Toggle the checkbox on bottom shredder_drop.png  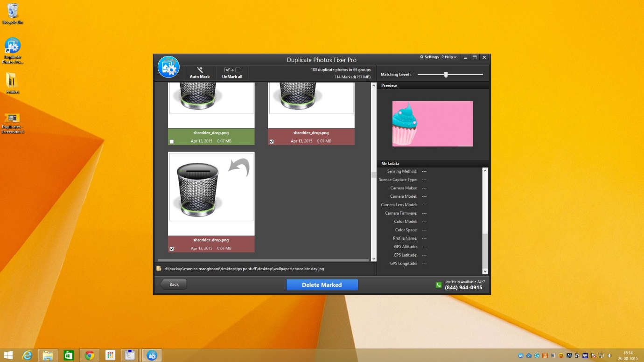coord(171,249)
